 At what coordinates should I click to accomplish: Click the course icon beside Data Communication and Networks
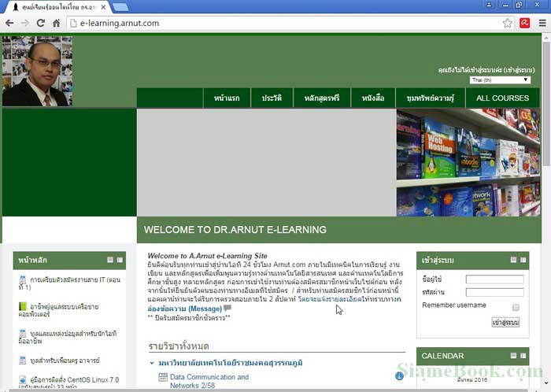[163, 377]
